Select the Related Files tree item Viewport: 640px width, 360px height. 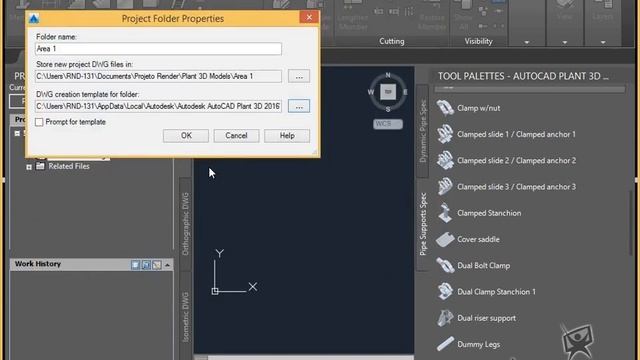point(69,166)
